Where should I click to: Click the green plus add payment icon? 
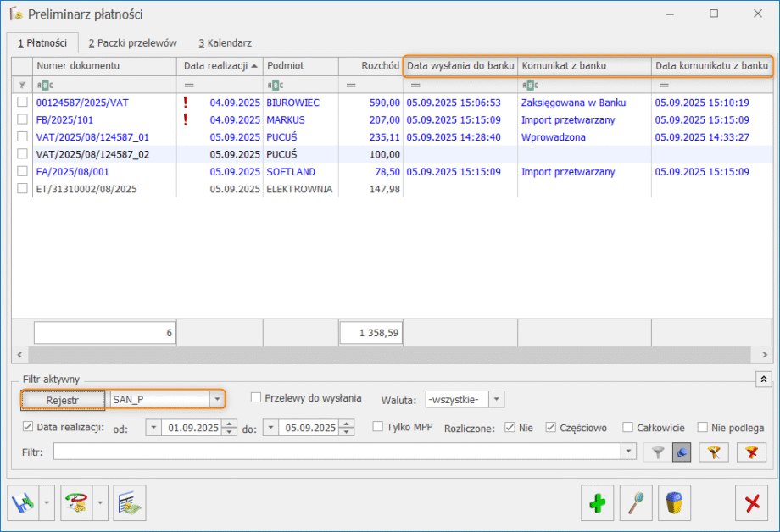[x=598, y=503]
